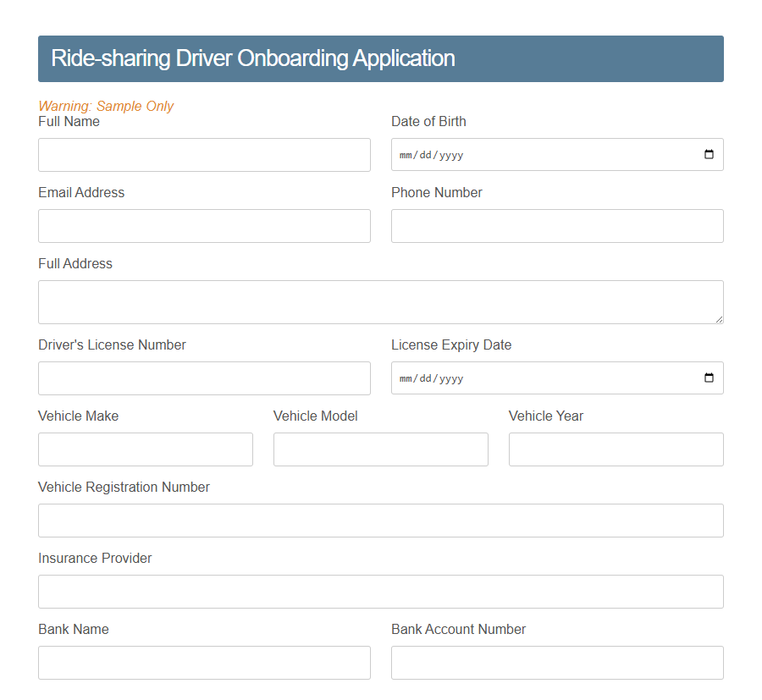Viewport: 762px width, 700px height.
Task: Click the application title banner
Action: click(380, 58)
